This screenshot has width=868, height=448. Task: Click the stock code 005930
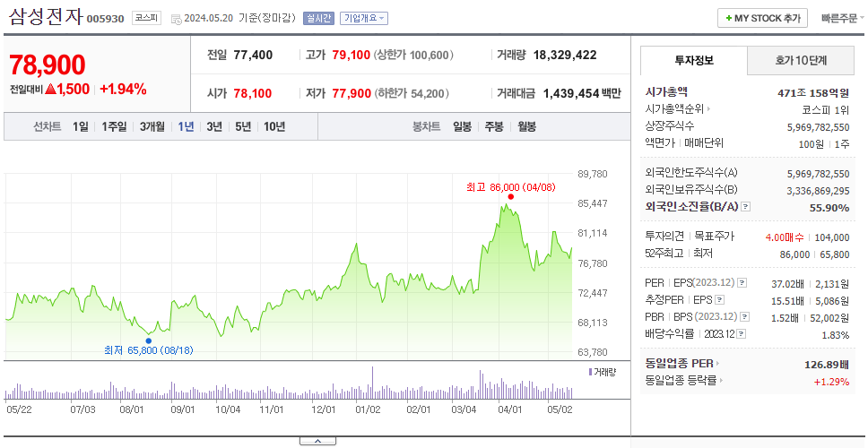[105, 20]
